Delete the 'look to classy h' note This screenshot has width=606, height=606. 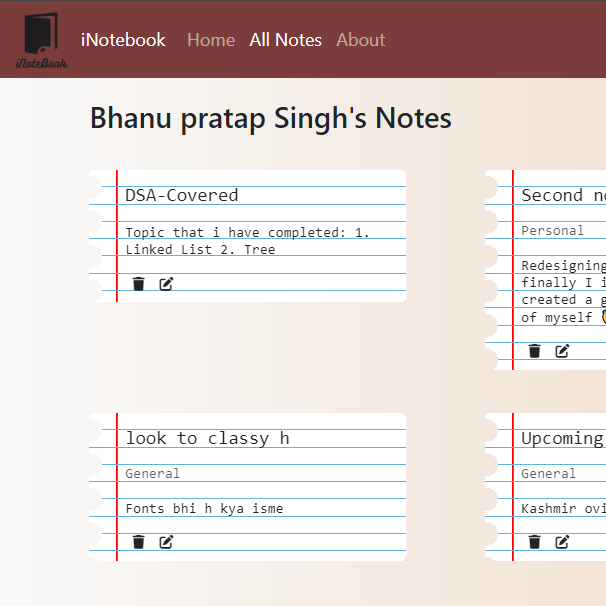coord(139,542)
